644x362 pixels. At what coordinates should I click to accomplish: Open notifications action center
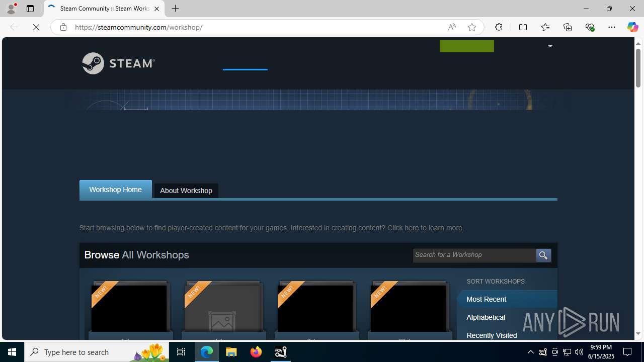coord(628,352)
